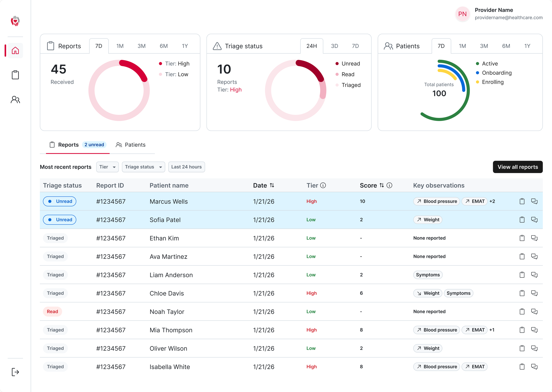Click the Tier column info icon
552x392 pixels.
pyautogui.click(x=323, y=185)
